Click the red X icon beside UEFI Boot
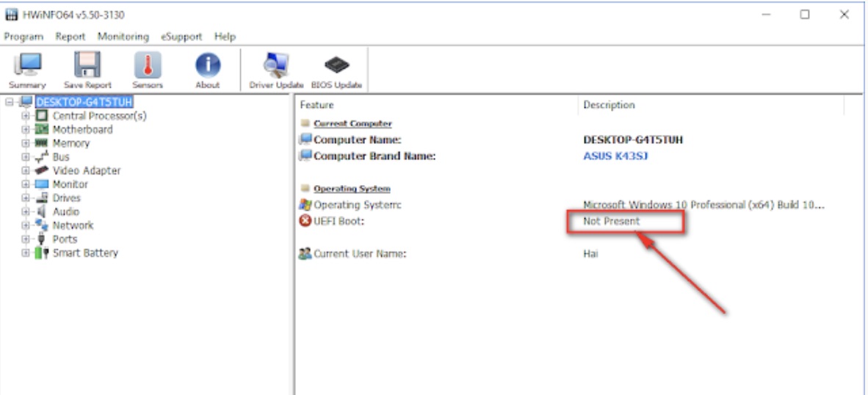 [305, 221]
